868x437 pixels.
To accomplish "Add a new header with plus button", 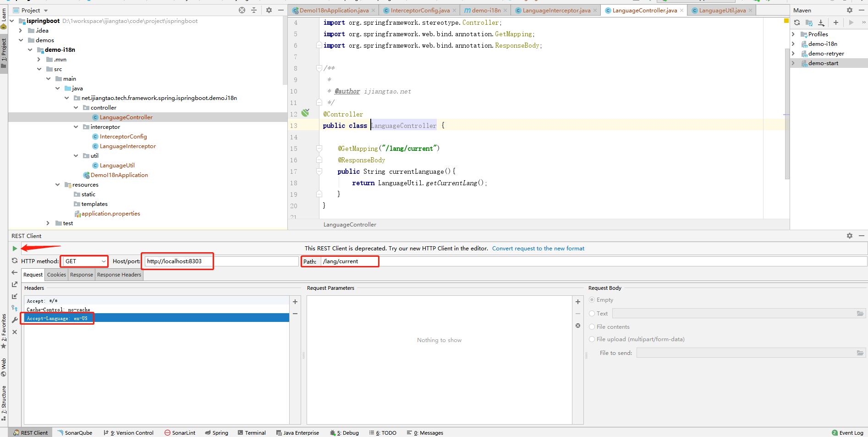I will pos(295,302).
